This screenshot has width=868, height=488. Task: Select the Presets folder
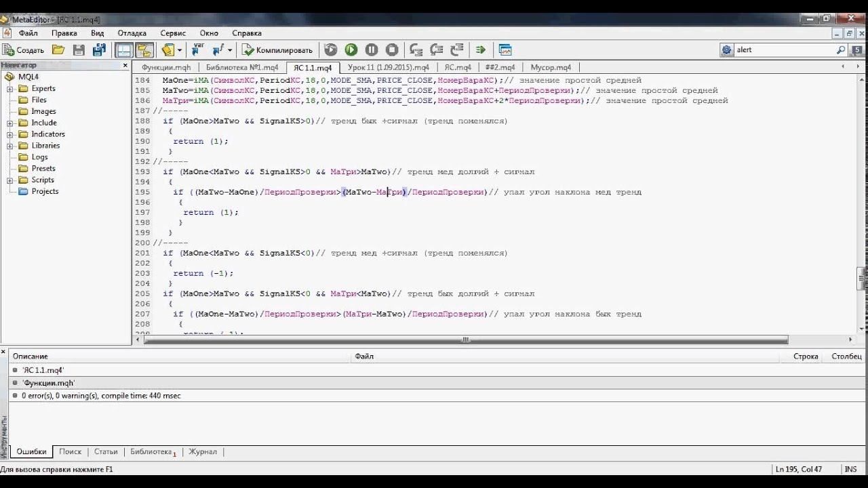click(43, 168)
